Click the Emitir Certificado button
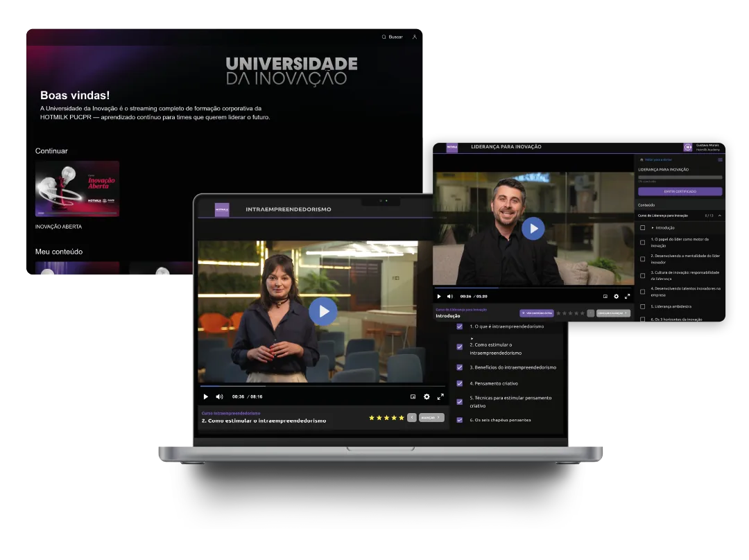749x560 pixels. point(680,191)
